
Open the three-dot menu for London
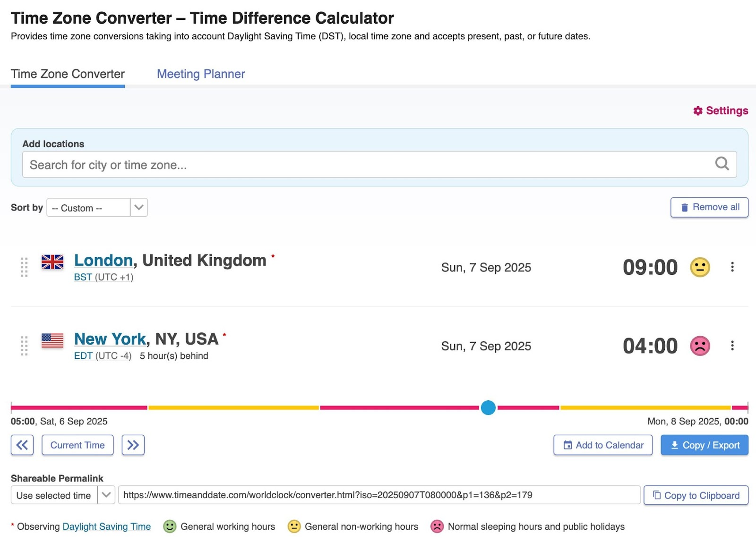tap(732, 267)
